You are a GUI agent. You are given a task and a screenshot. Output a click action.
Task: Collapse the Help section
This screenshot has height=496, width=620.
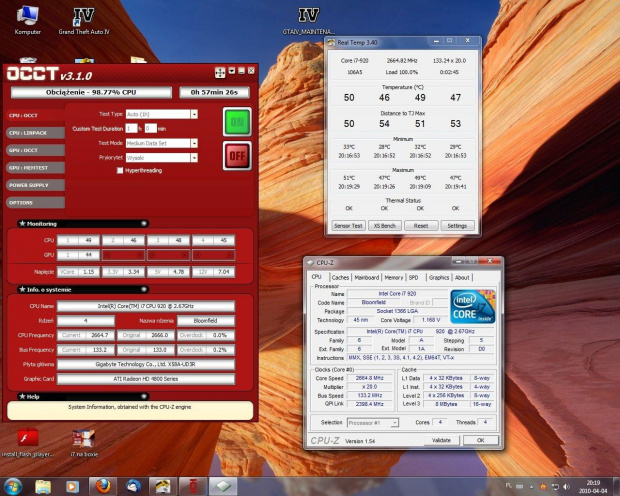pyautogui.click(x=144, y=396)
